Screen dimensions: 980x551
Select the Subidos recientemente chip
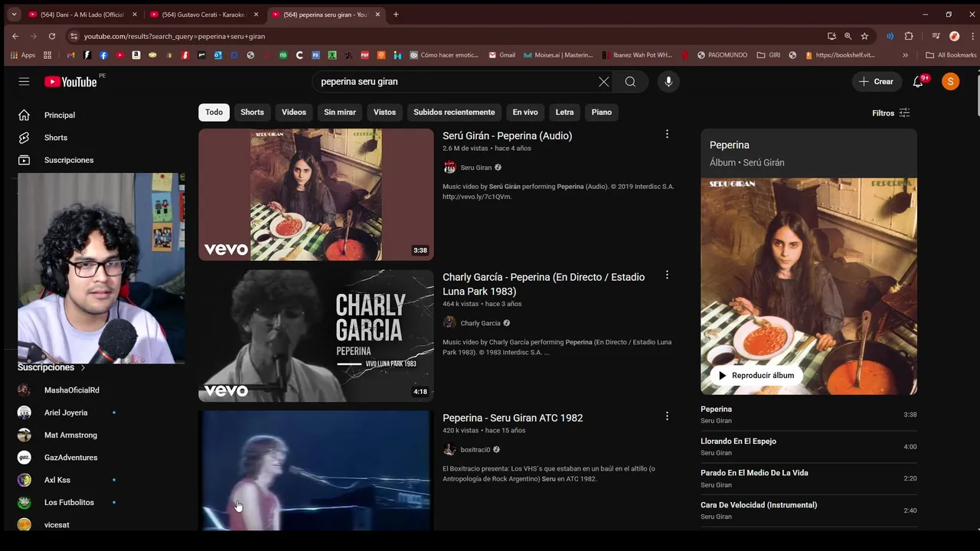tap(454, 112)
